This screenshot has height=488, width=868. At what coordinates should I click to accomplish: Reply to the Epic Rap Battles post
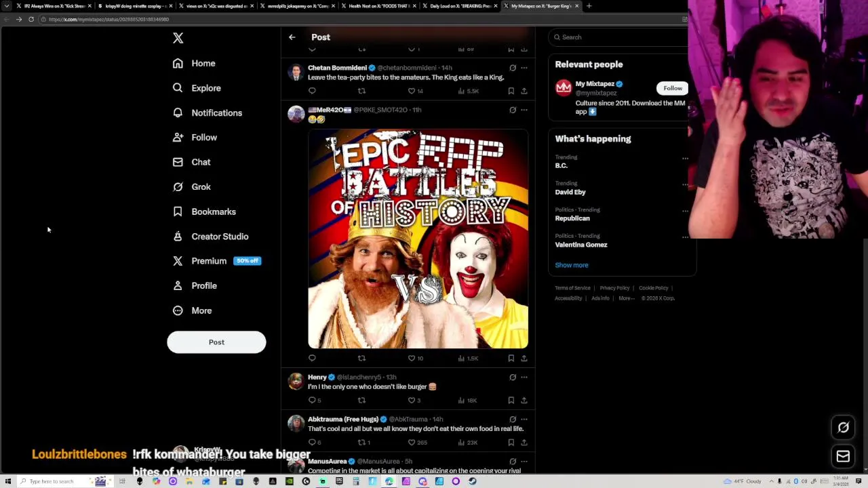(312, 358)
